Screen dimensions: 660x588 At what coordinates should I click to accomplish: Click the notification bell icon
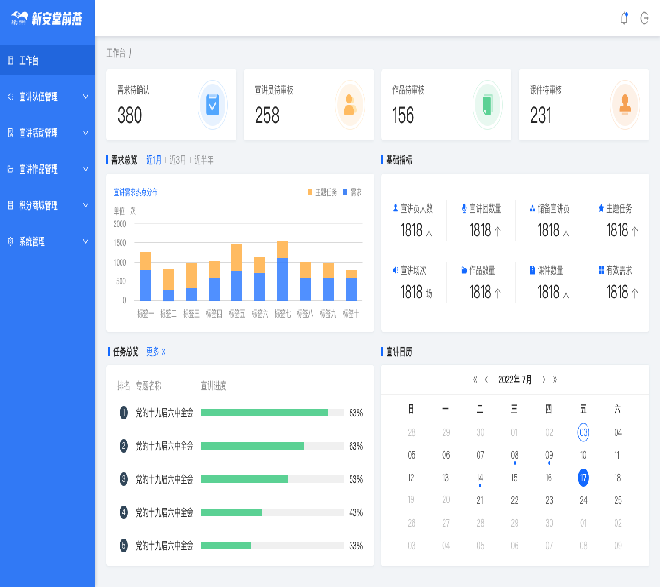pyautogui.click(x=625, y=18)
